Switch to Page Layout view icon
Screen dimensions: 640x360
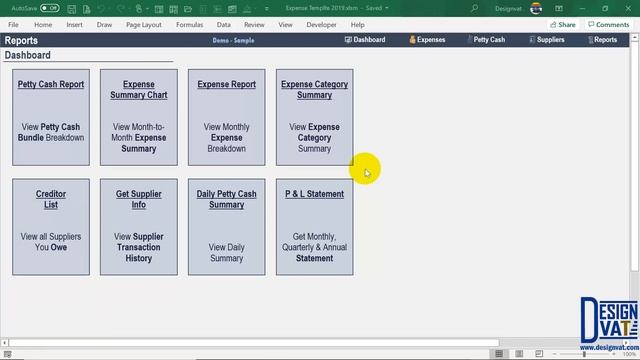click(x=519, y=354)
